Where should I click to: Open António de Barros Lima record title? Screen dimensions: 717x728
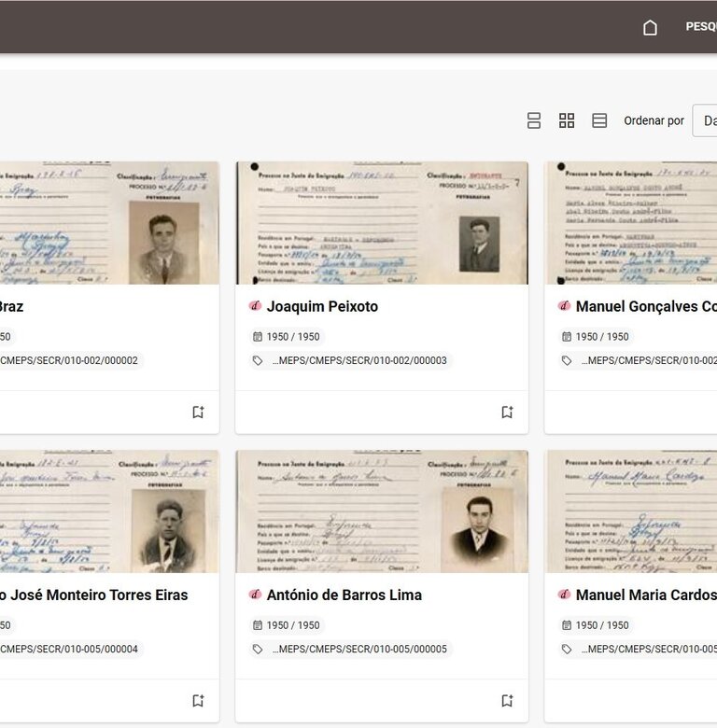pyautogui.click(x=344, y=595)
